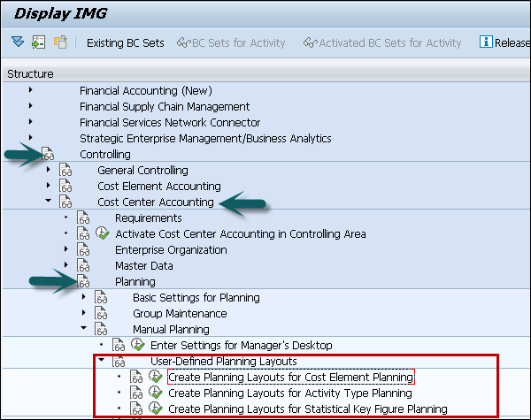The image size is (531, 420).
Task: Click the second toolbar icon with green arrow
Action: [39, 42]
